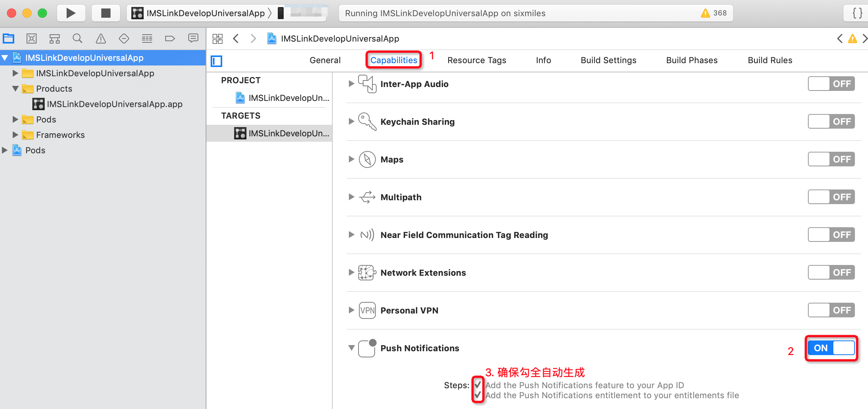Click the Multipath arrows icon
This screenshot has height=409, width=868.
pyautogui.click(x=367, y=197)
